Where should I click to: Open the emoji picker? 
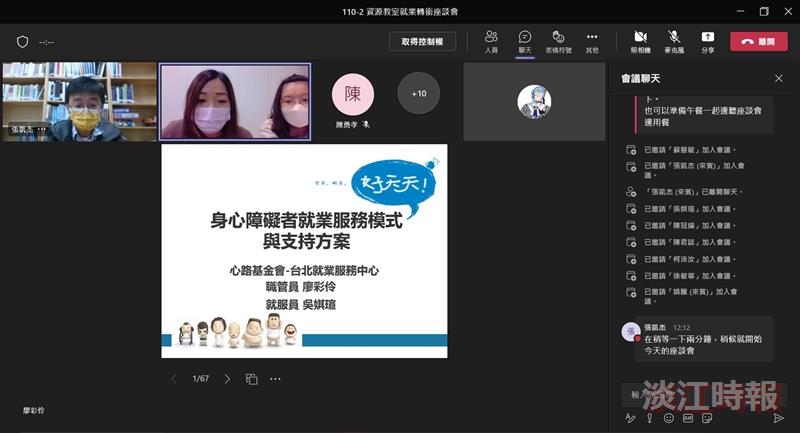(x=668, y=418)
